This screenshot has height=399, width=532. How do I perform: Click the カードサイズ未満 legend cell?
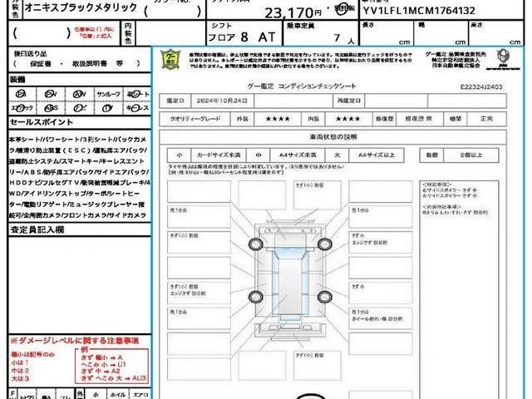[x=219, y=155]
